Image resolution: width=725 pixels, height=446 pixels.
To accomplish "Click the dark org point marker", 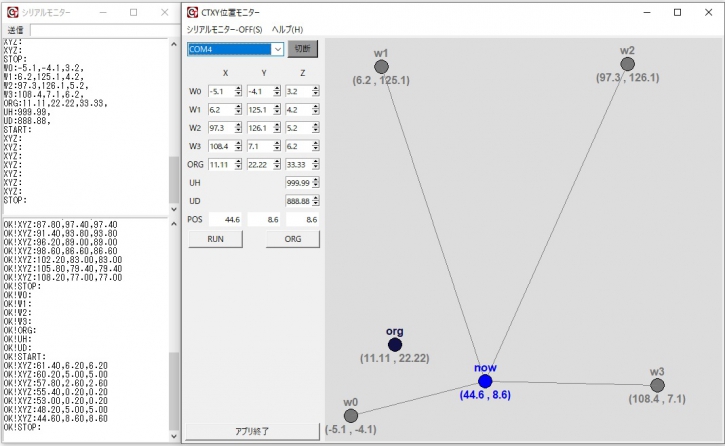I will click(395, 344).
